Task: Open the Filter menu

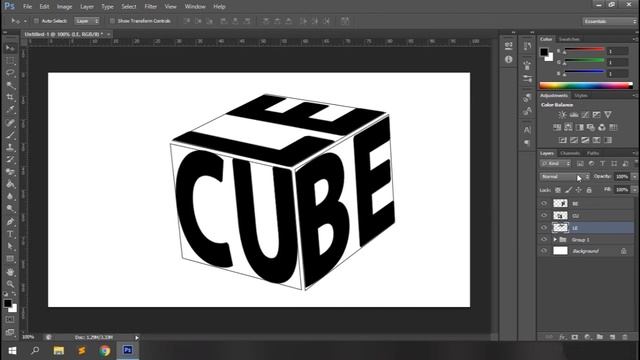Action: click(151, 7)
